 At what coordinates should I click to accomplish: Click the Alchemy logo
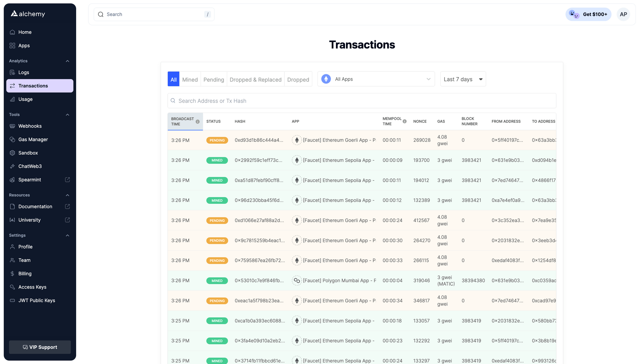coord(27,13)
